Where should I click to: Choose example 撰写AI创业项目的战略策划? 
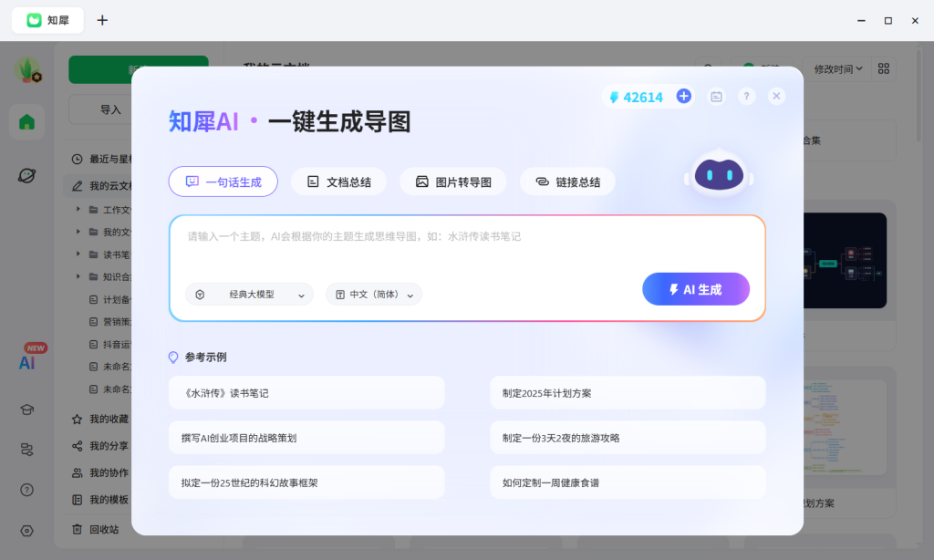[x=306, y=438]
